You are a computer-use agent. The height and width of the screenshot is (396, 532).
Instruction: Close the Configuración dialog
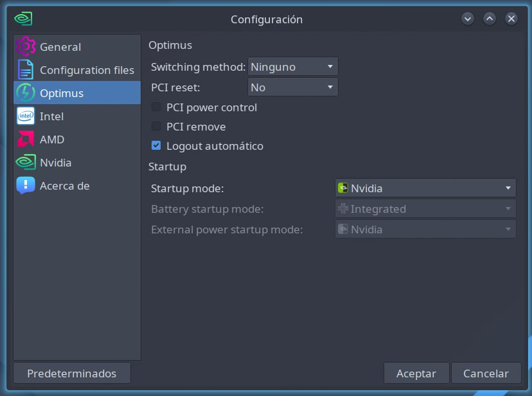pyautogui.click(x=511, y=19)
